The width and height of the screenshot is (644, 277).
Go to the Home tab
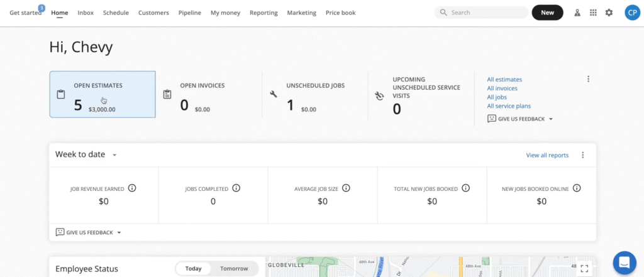60,13
